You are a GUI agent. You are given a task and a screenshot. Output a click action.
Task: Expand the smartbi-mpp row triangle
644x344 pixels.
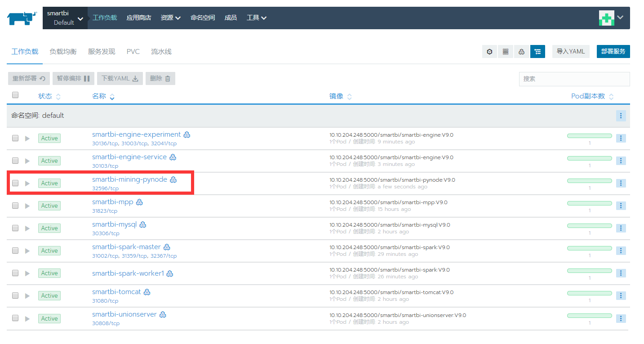(x=27, y=206)
